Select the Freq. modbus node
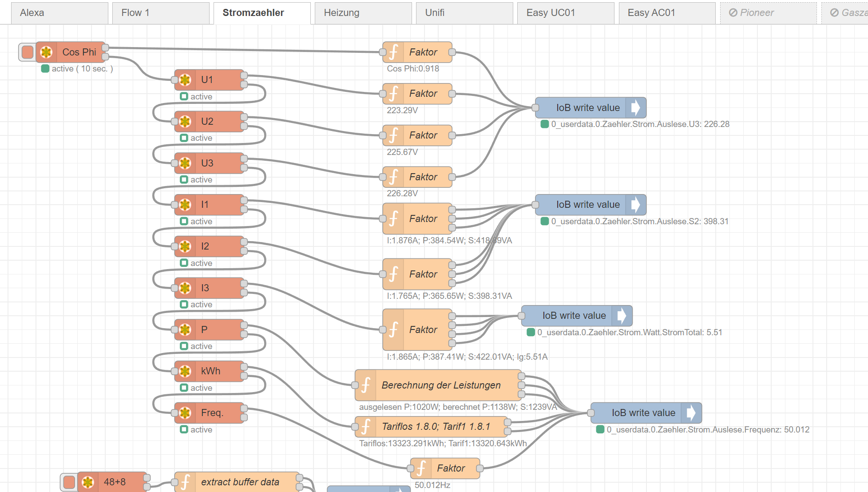868x492 pixels. coord(209,413)
